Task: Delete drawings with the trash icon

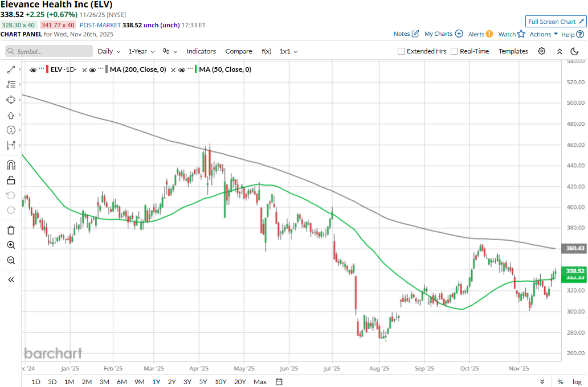Action: coord(11,230)
